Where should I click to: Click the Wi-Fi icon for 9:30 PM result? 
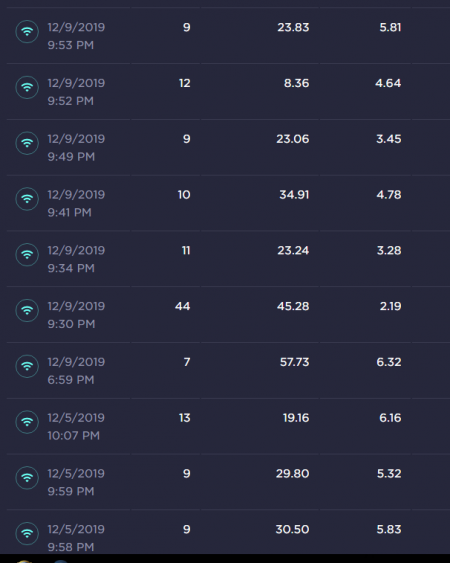pyautogui.click(x=27, y=310)
